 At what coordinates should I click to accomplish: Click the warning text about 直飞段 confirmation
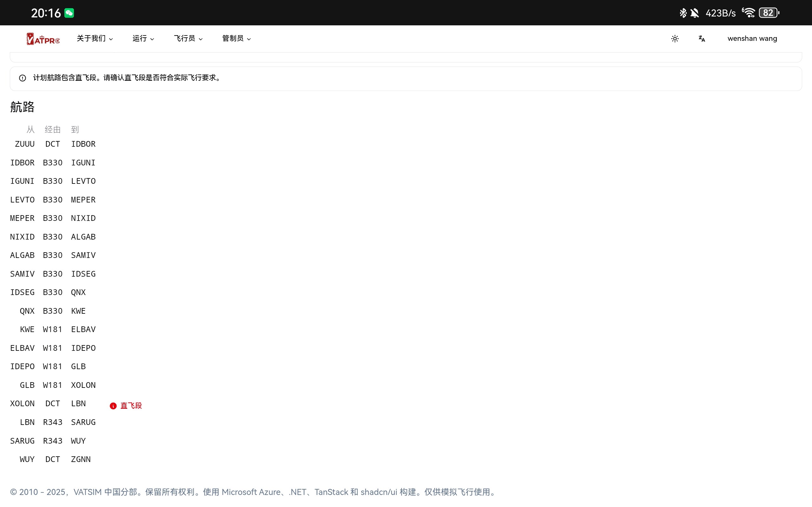click(127, 78)
